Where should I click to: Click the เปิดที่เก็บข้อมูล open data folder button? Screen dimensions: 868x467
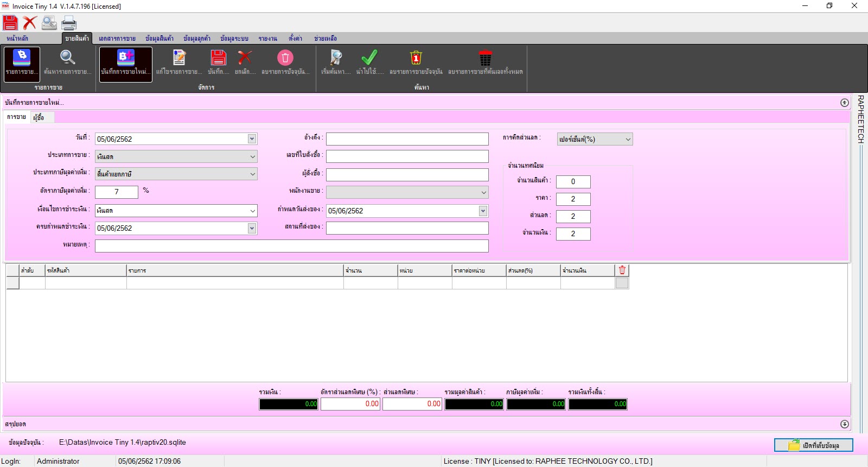pyautogui.click(x=813, y=445)
